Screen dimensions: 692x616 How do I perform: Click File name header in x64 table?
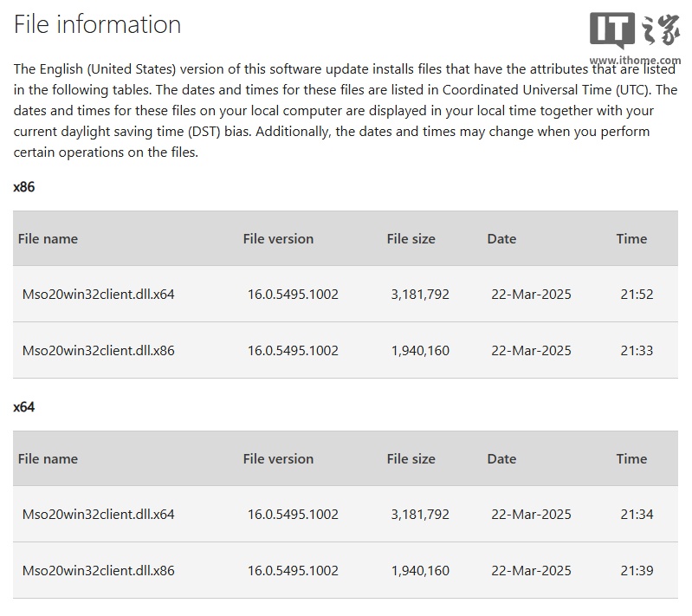pos(48,459)
